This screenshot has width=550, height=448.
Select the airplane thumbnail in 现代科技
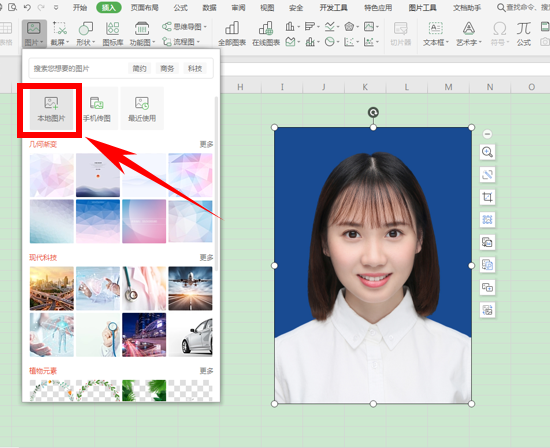coord(190,288)
